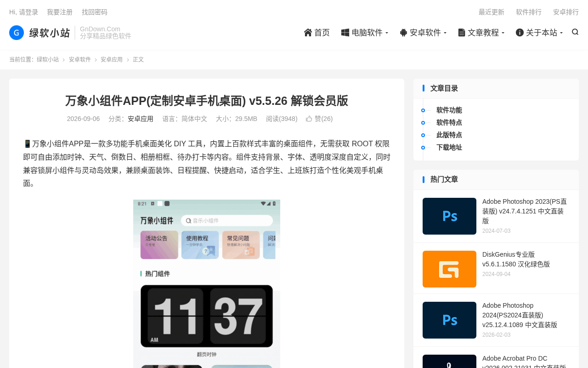
Task: Open the search magnifier icon in header
Action: point(575,32)
